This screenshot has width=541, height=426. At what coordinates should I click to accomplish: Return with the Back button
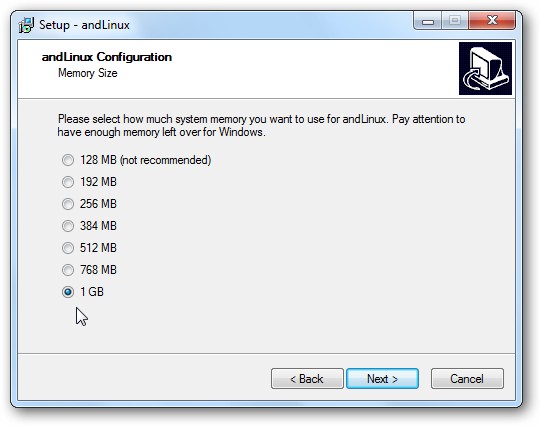point(307,379)
